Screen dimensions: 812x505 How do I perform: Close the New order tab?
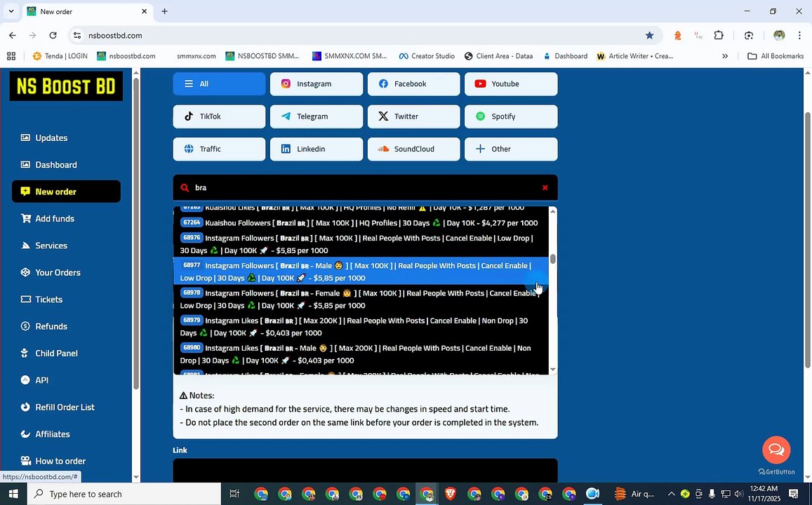pyautogui.click(x=145, y=11)
